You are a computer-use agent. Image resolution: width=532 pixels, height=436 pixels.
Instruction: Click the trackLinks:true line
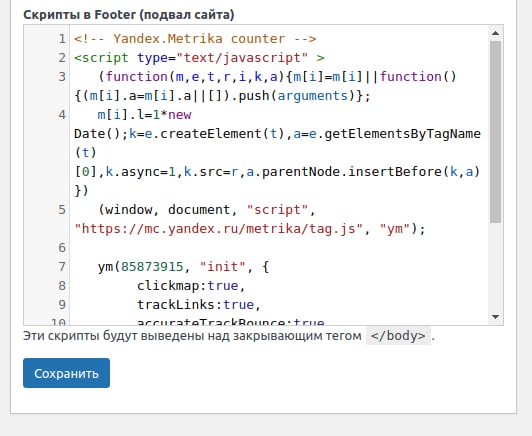[199, 305]
